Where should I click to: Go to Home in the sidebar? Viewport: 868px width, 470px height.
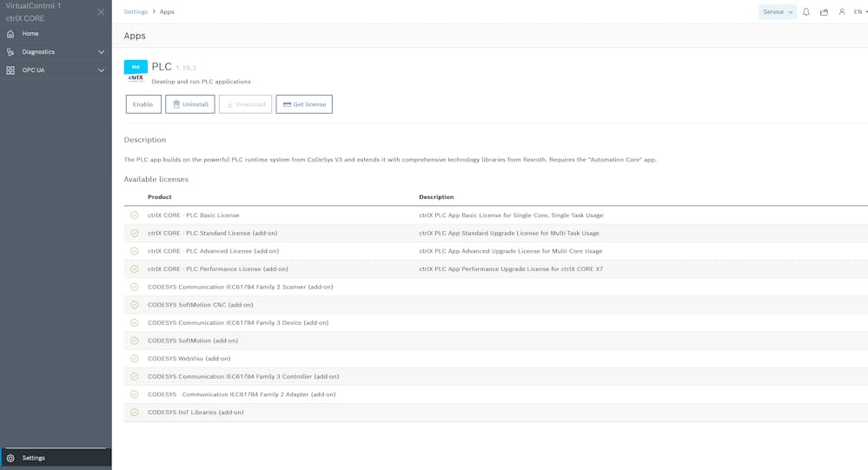[x=30, y=34]
